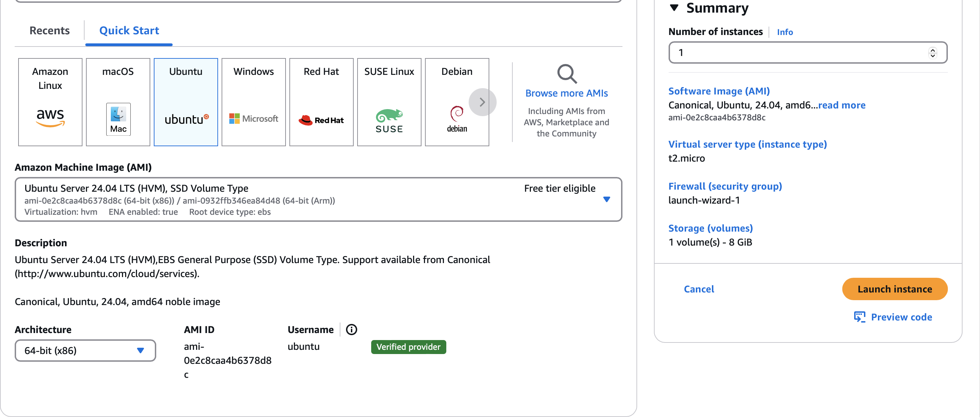Open the Software Image (AMI) link
Viewport: 980px width, 417px height.
(x=719, y=91)
